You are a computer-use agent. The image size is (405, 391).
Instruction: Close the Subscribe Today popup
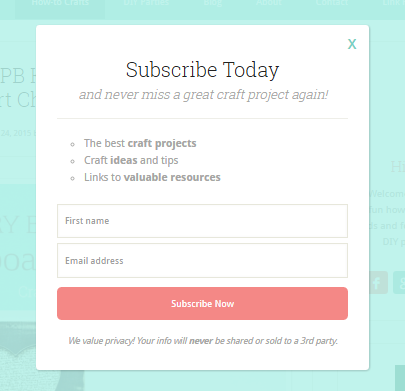(352, 44)
